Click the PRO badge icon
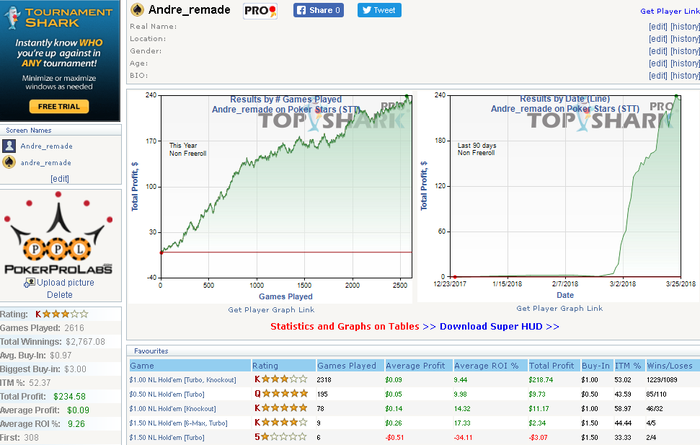 (260, 11)
